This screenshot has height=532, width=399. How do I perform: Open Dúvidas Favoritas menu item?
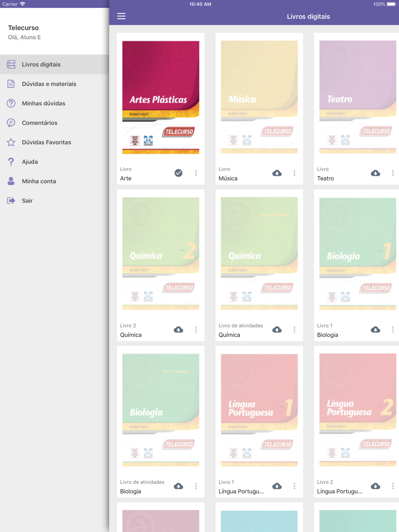55,142
